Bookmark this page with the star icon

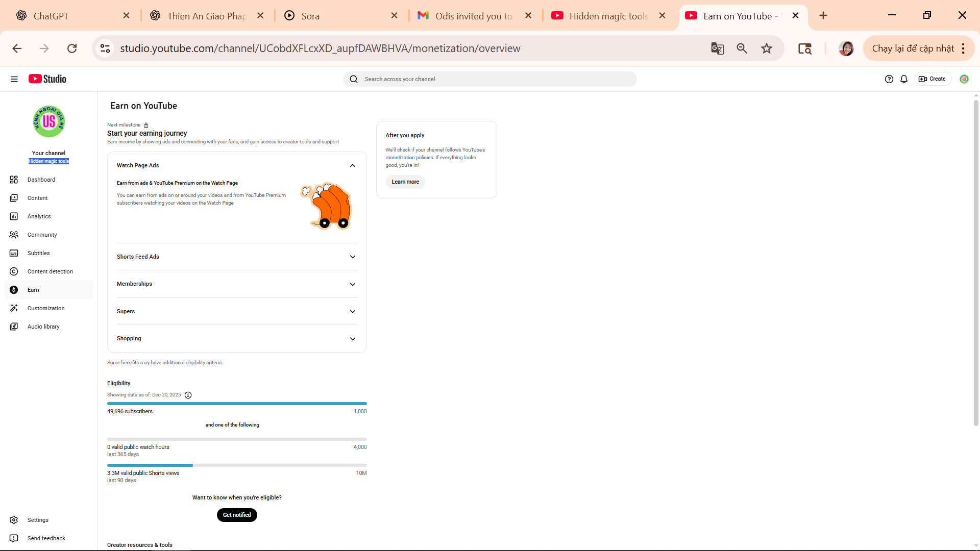[x=766, y=48]
